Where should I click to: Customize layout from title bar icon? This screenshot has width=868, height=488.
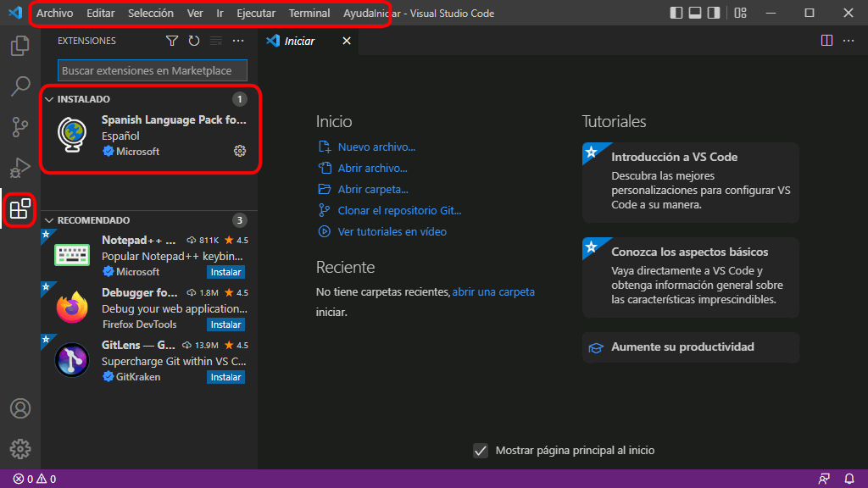(x=740, y=13)
